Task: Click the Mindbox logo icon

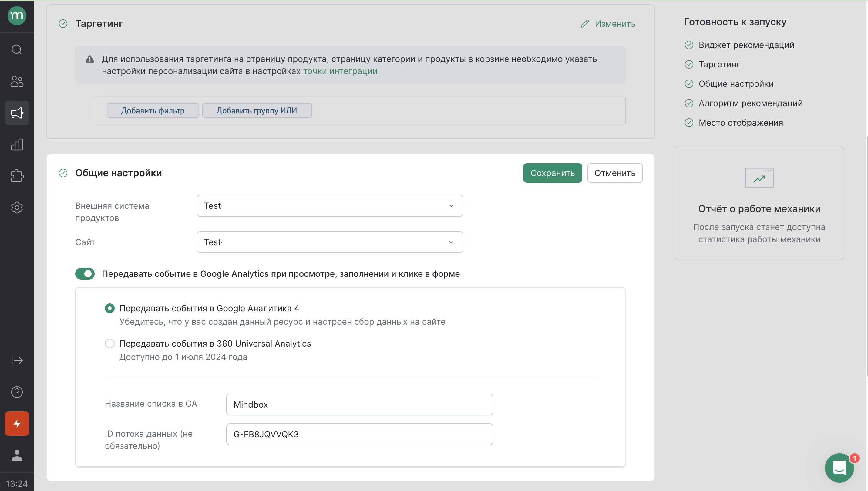Action: [x=17, y=15]
